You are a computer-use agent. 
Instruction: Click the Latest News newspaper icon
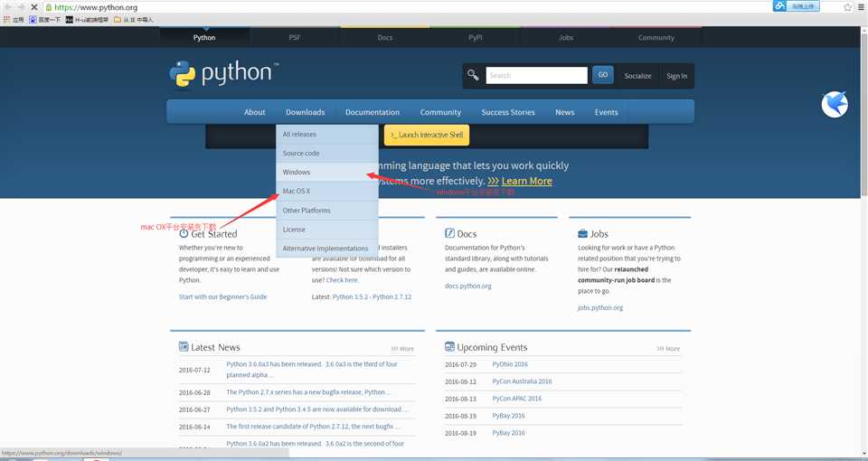(184, 346)
